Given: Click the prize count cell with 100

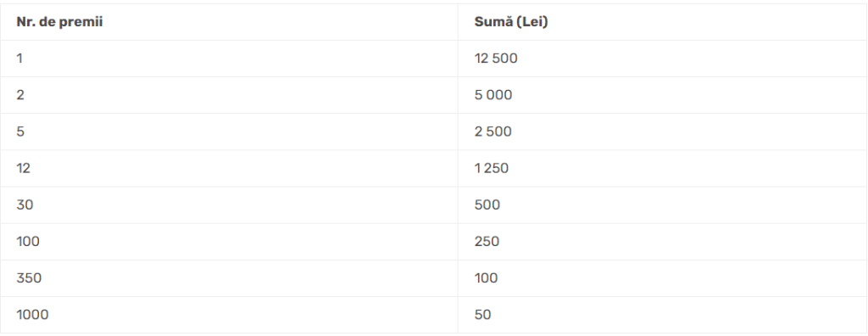Looking at the screenshot, I should (x=229, y=241).
